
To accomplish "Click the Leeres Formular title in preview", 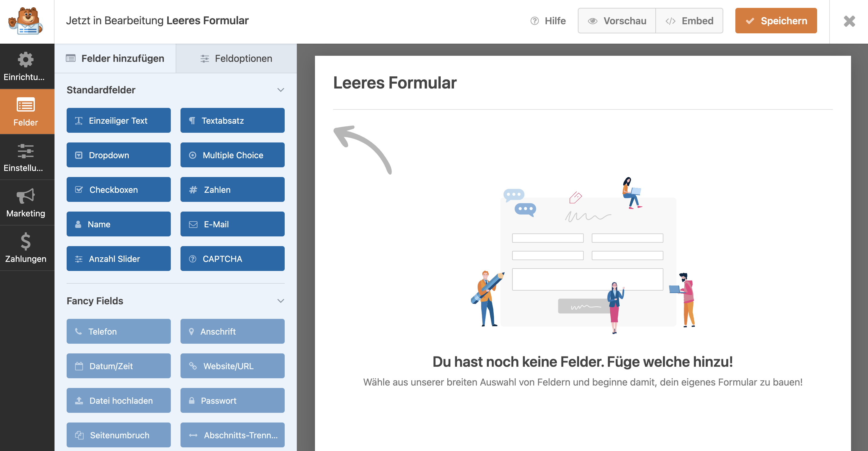I will [395, 83].
